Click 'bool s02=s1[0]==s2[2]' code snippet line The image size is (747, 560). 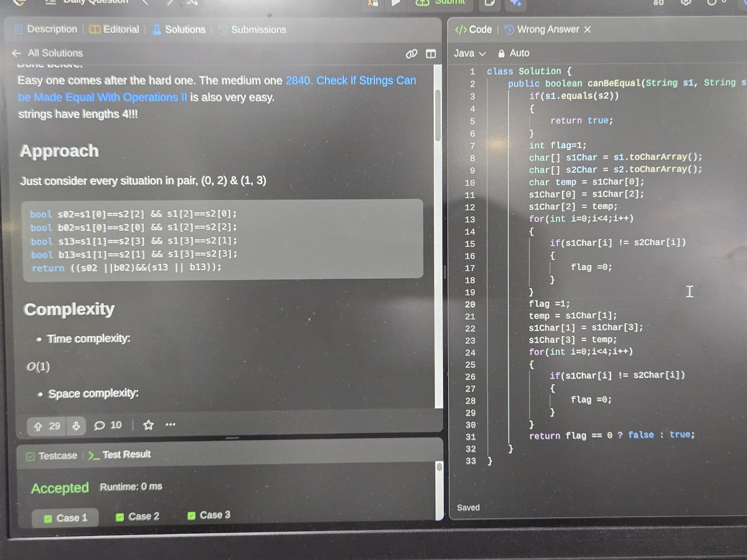133,214
